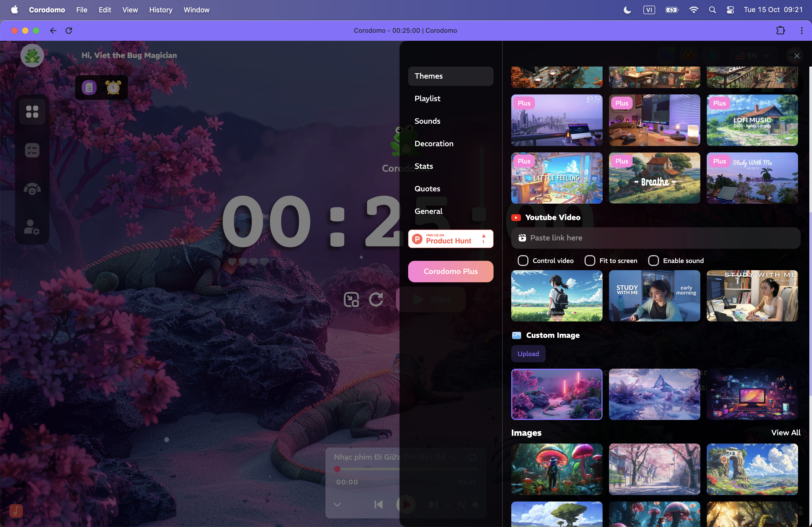Select the neon computer custom image
812x527 pixels.
(x=752, y=394)
